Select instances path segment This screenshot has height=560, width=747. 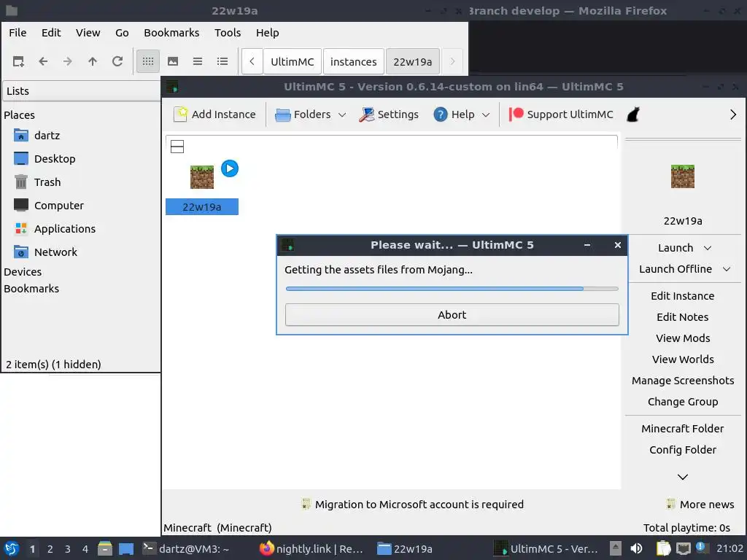pos(354,61)
